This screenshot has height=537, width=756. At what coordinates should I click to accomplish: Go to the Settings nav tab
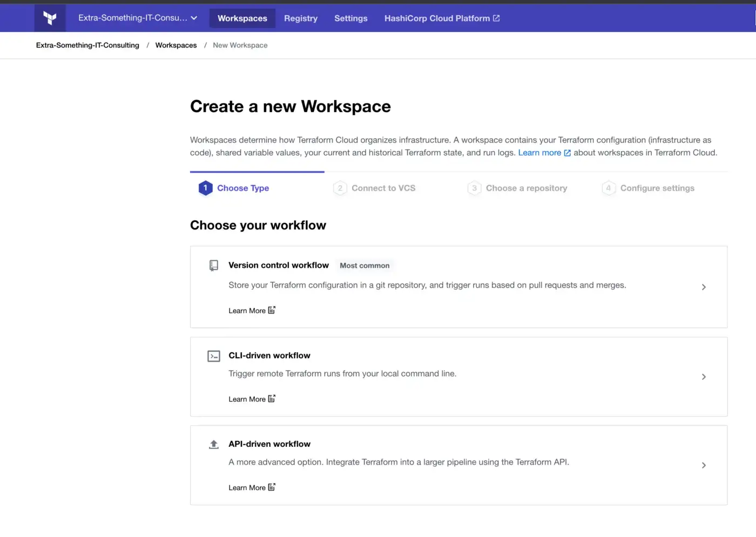point(351,18)
